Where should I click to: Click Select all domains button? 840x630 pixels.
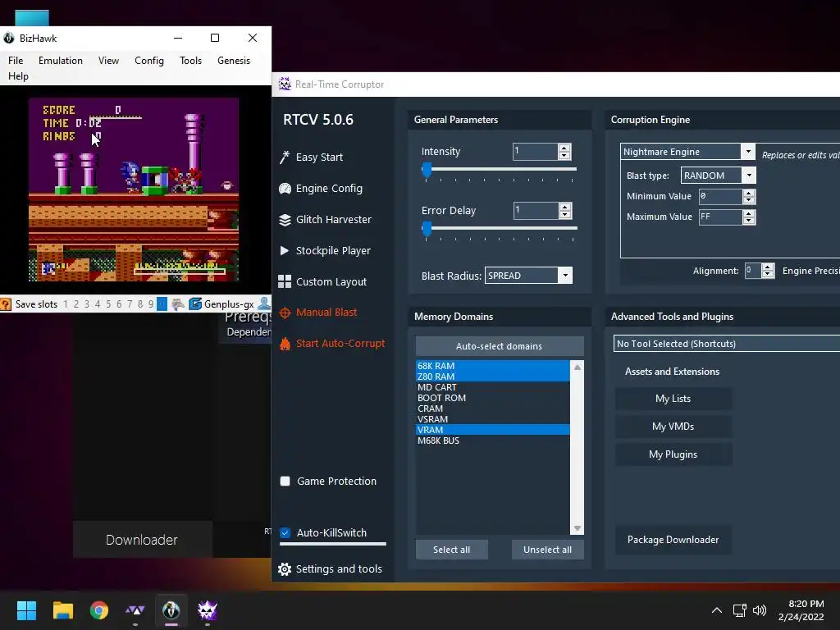pos(452,550)
